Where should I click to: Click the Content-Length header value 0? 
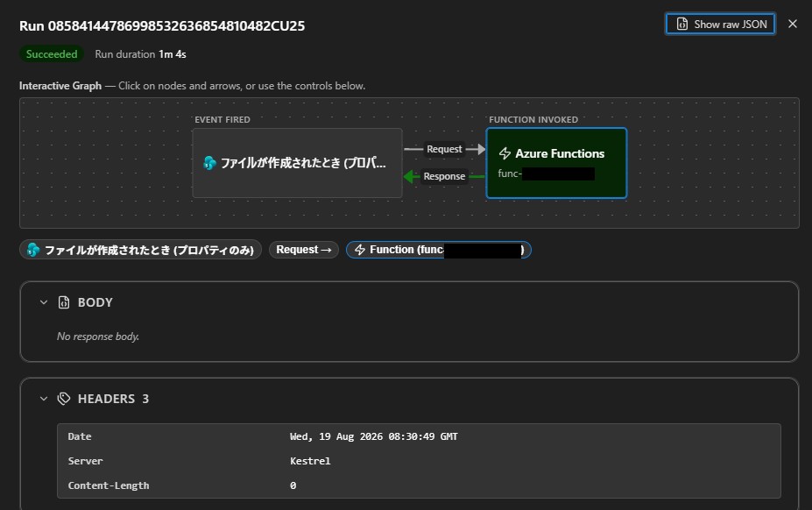pos(293,485)
